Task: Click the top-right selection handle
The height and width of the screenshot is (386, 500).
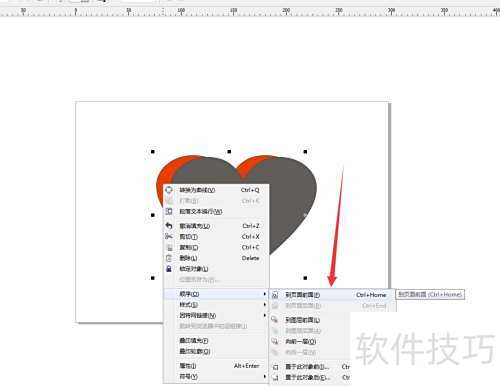Action: [x=305, y=152]
